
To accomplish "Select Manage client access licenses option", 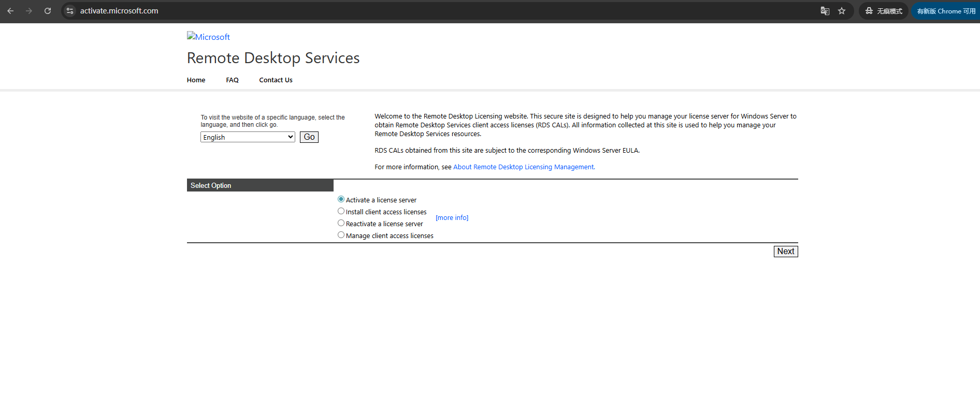I will pos(341,235).
